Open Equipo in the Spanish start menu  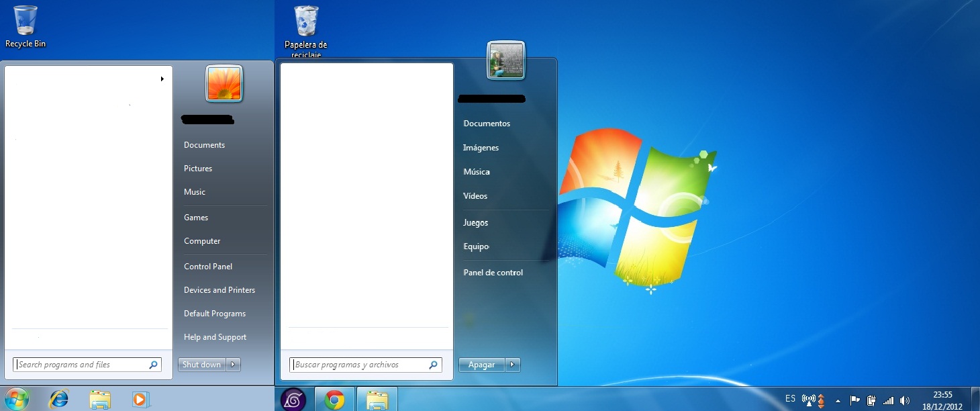tap(476, 246)
